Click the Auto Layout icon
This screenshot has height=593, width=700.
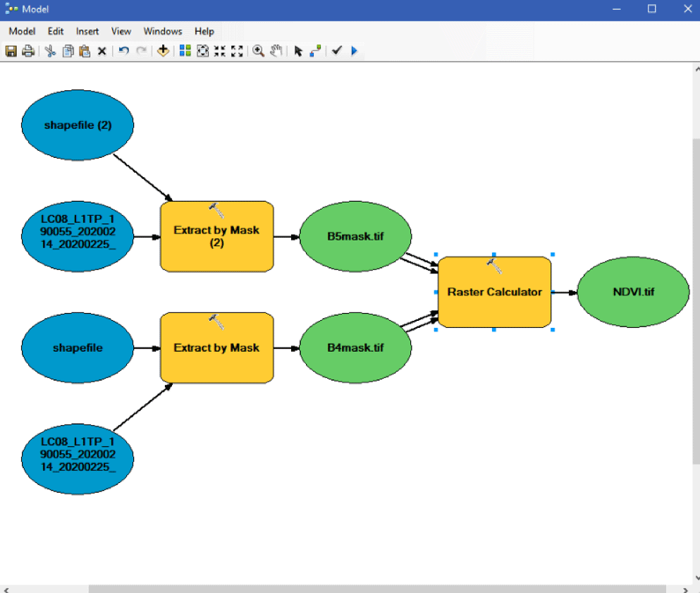click(x=185, y=51)
